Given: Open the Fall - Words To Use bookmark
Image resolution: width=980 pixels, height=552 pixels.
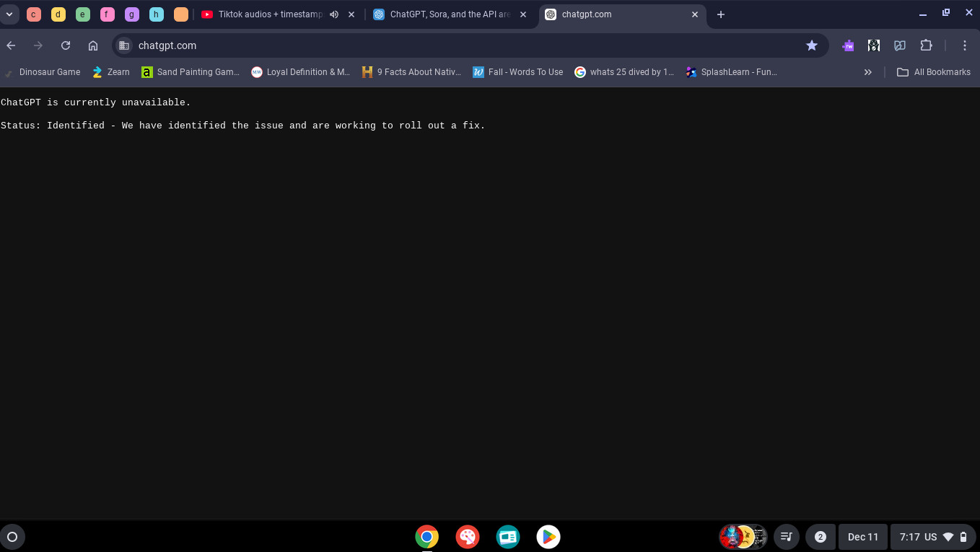Looking at the screenshot, I should (518, 72).
